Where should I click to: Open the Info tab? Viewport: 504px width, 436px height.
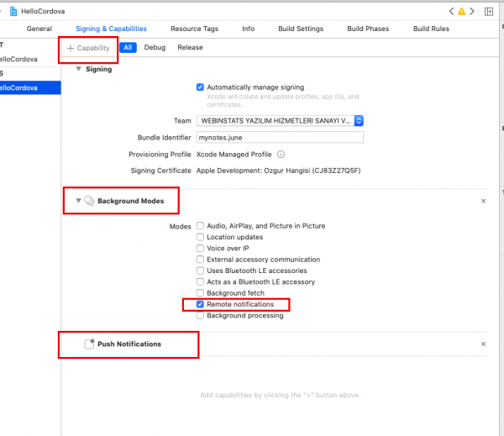click(248, 29)
